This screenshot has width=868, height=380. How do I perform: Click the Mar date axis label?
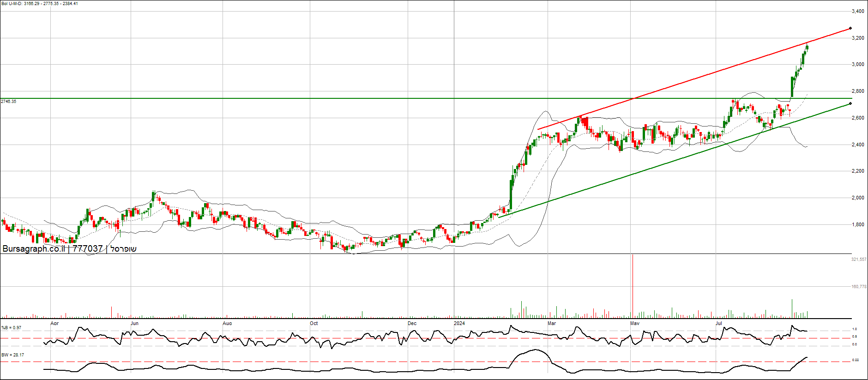tap(552, 323)
